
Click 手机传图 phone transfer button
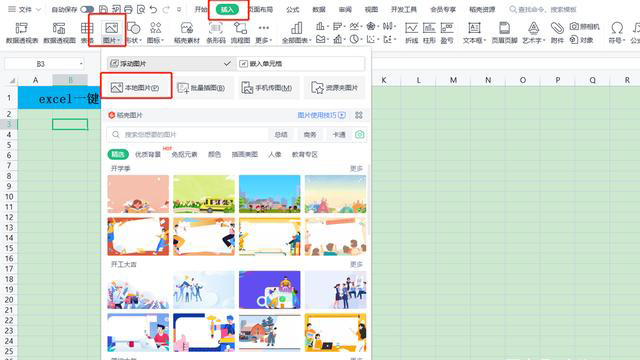click(269, 87)
